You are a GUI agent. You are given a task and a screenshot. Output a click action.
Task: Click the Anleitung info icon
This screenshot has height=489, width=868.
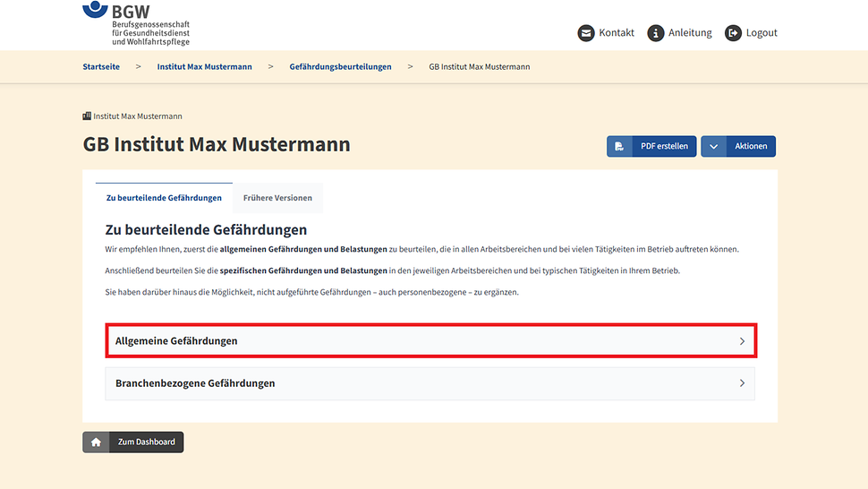[655, 33]
